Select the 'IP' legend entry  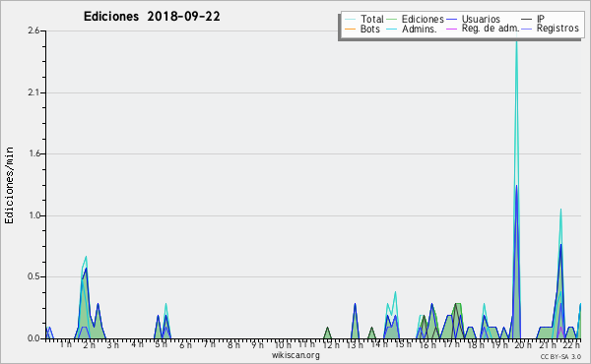coord(533,19)
